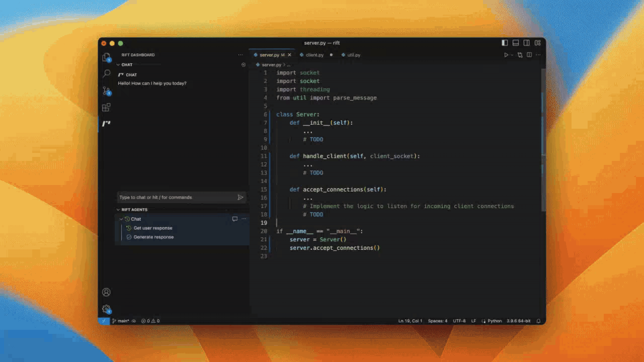Click line number 6 in the gutter

point(265,115)
